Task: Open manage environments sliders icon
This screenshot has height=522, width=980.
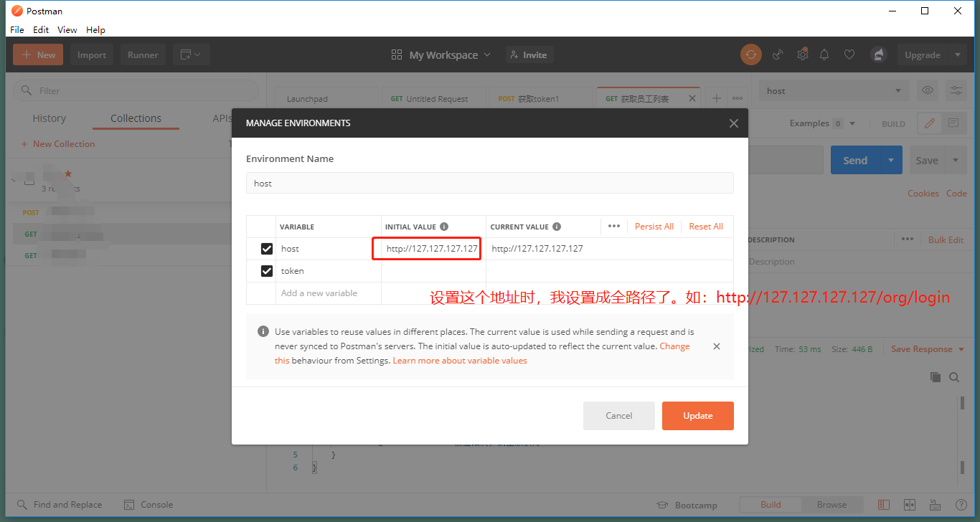Action: coord(956,90)
